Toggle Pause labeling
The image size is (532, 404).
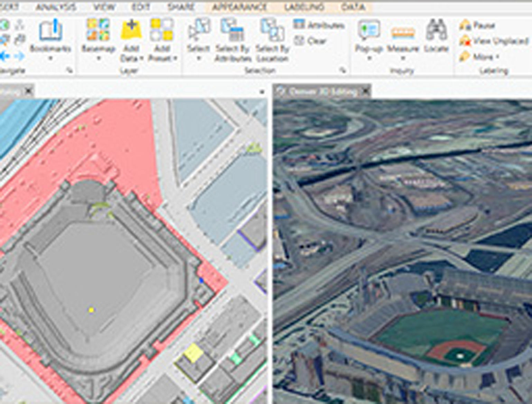(478, 25)
